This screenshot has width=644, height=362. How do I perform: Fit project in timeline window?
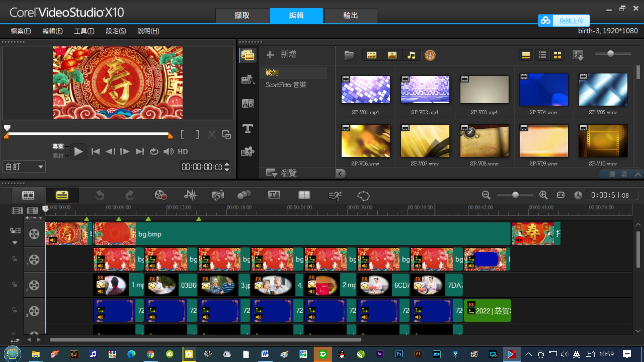(560, 195)
